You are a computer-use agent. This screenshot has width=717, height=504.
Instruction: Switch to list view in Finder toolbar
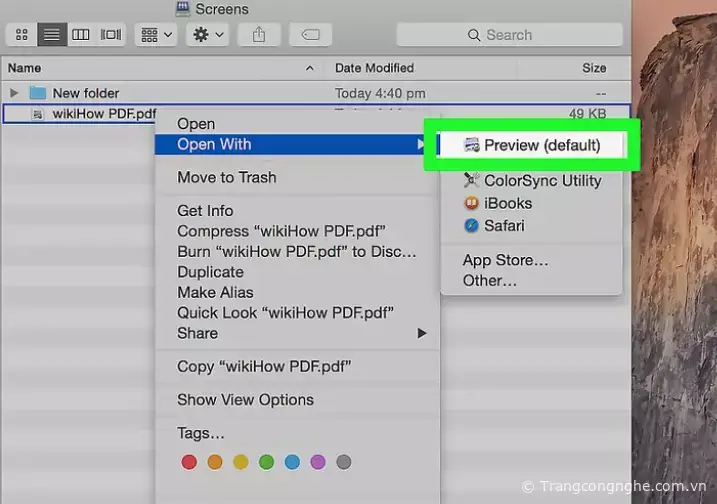point(52,34)
